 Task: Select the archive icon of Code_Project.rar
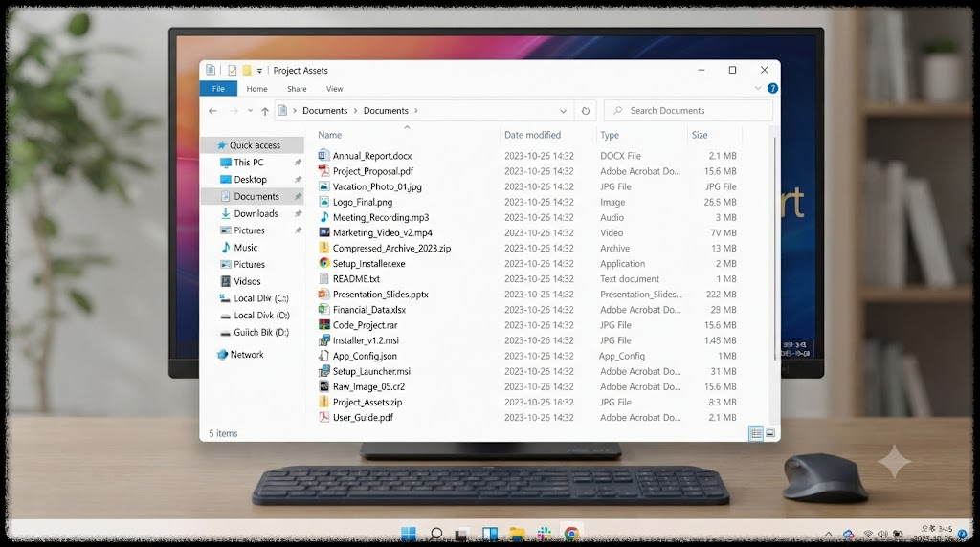[323, 325]
